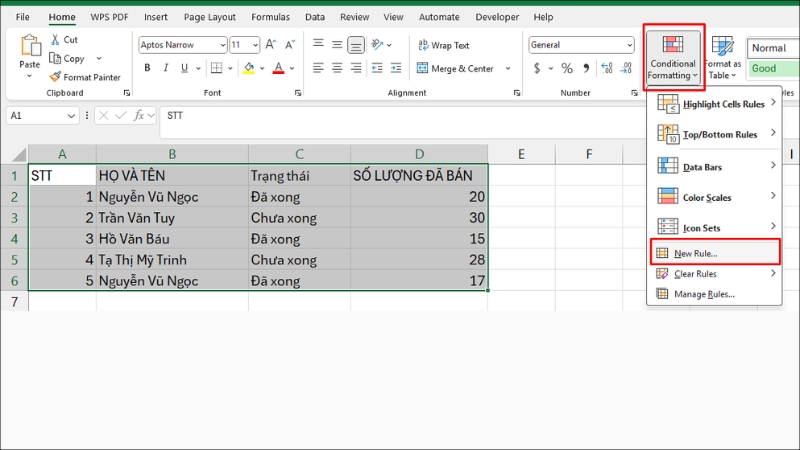800x450 pixels.
Task: Open the Paste options arrow
Action: (x=30, y=76)
